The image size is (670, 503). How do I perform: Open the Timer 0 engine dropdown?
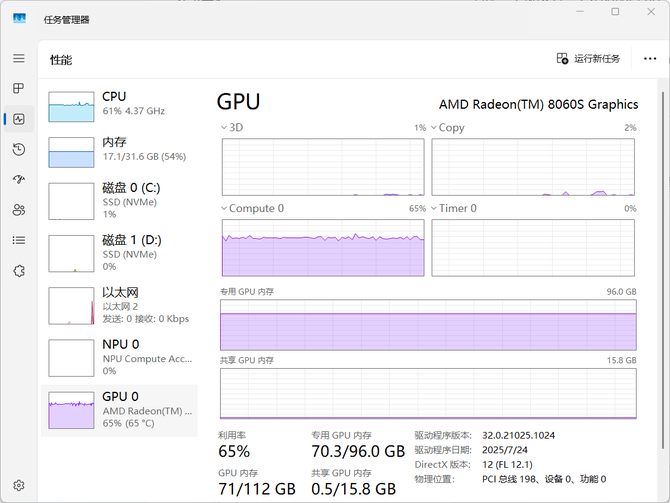(434, 209)
